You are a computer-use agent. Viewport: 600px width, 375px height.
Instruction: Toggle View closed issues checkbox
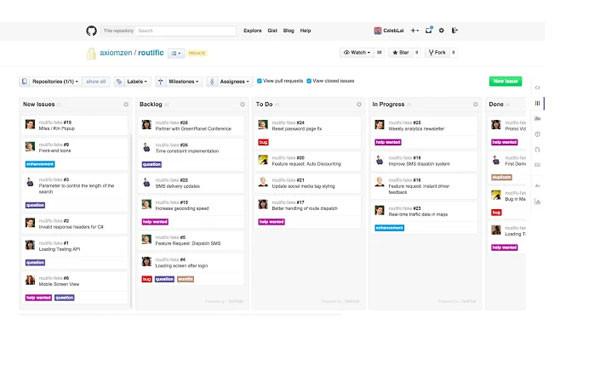309,81
